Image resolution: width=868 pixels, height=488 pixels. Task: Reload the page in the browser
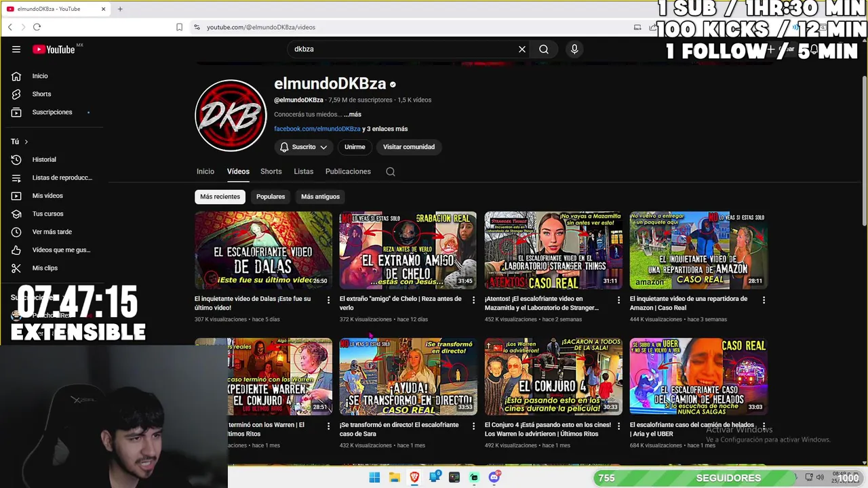[37, 27]
